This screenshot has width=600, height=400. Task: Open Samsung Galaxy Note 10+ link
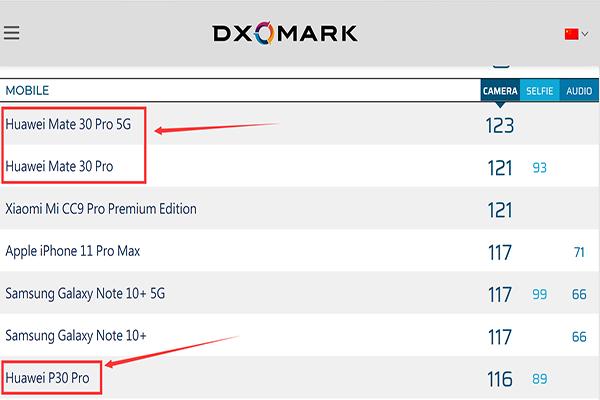[x=78, y=336]
